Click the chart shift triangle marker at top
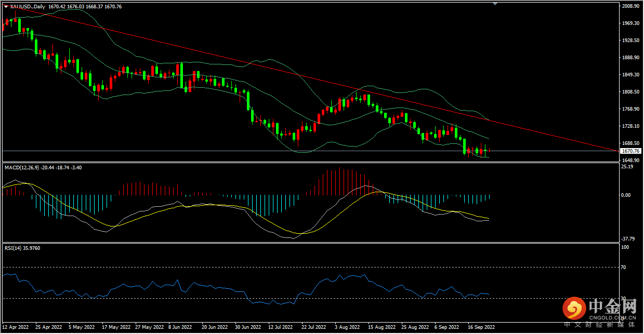The height and width of the screenshot is (334, 644). [x=495, y=3]
